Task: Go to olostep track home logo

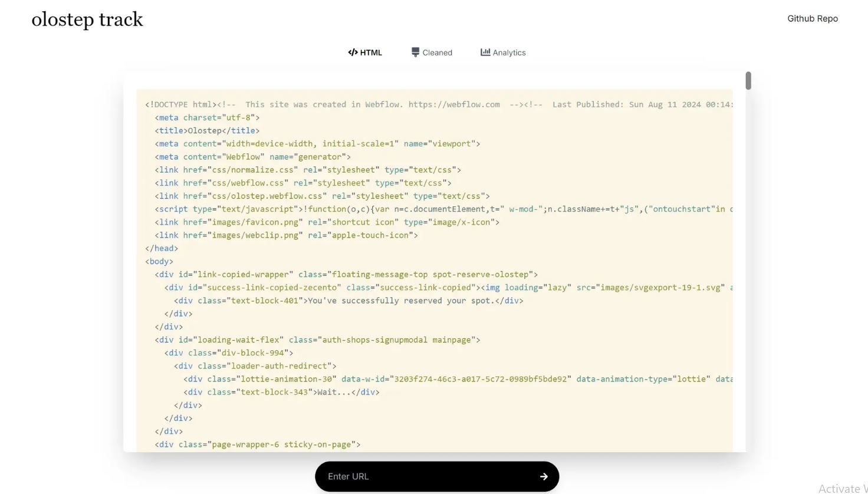Action: point(87,19)
